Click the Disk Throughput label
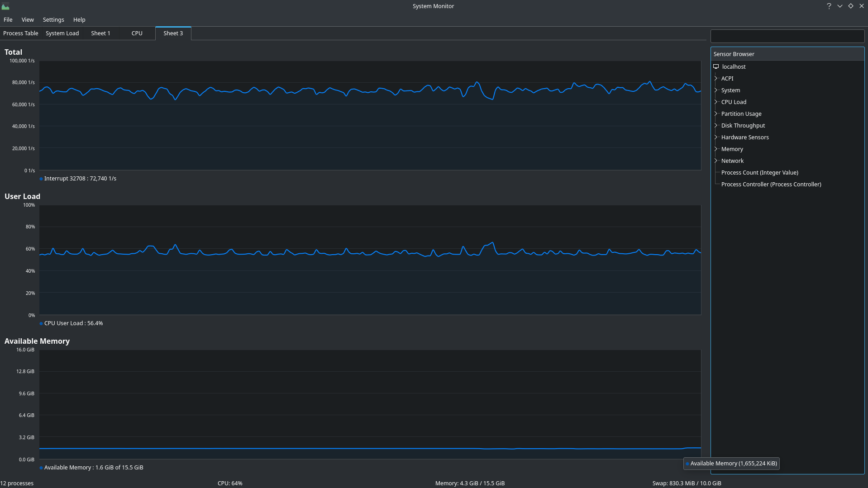Image resolution: width=868 pixels, height=488 pixels. pyautogui.click(x=743, y=126)
